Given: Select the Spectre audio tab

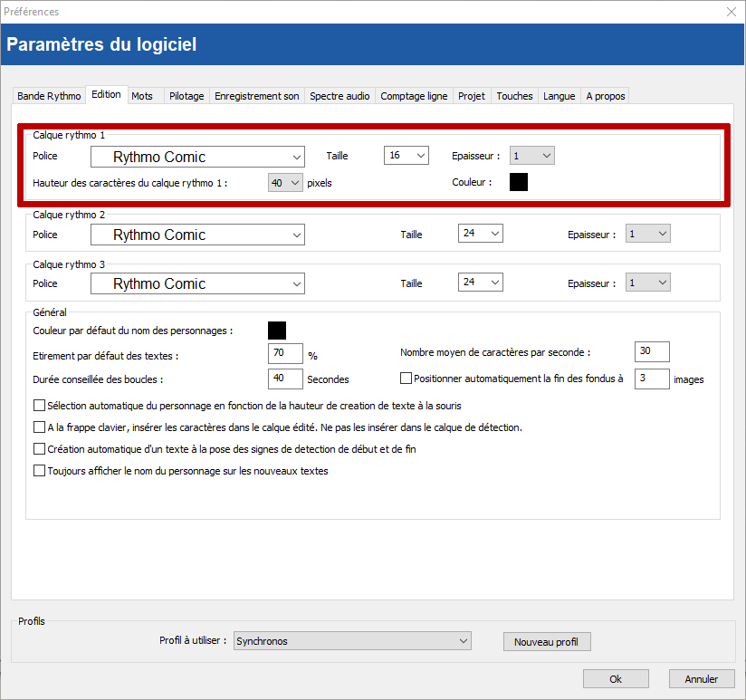Looking at the screenshot, I should (340, 96).
